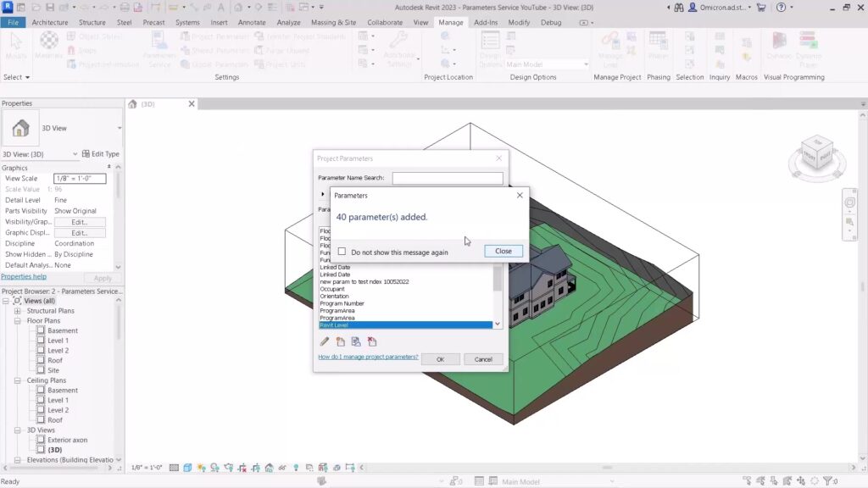868x488 pixels.
Task: Open the File menu tab
Action: pyautogui.click(x=14, y=22)
